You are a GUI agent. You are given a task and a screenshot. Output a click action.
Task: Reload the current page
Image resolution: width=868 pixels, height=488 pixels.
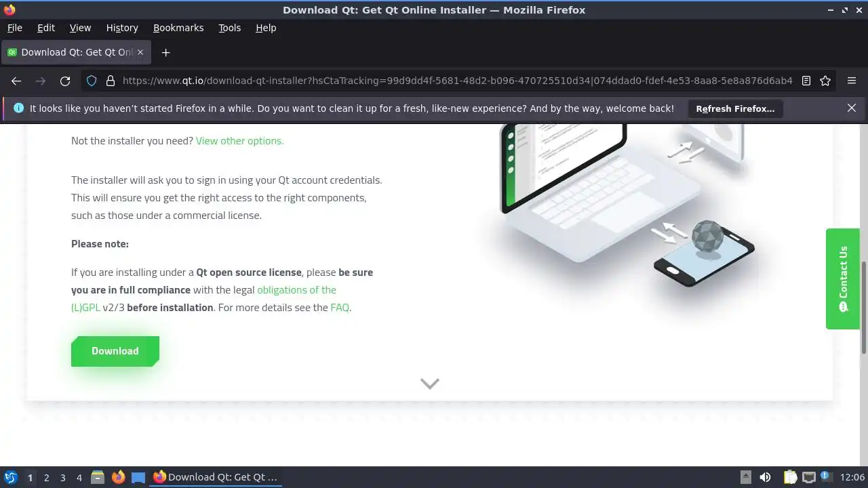[65, 81]
